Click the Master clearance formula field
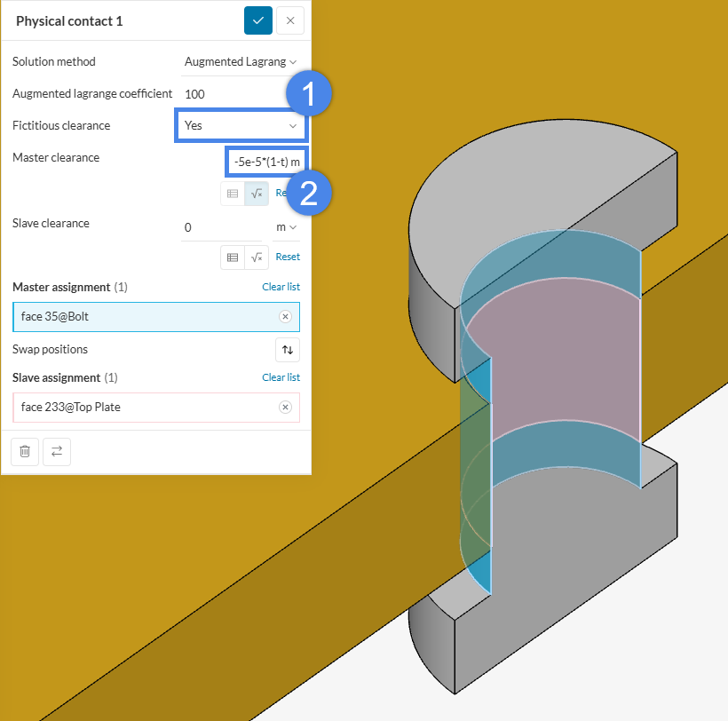728x721 pixels. coord(265,162)
